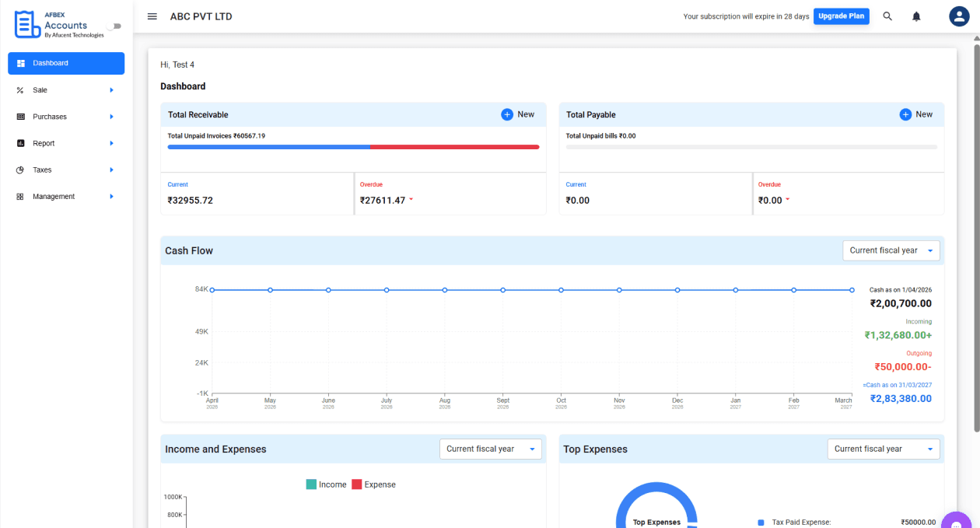Click the receivable Current amount ₹32955.72
980x528 pixels.
[191, 201]
